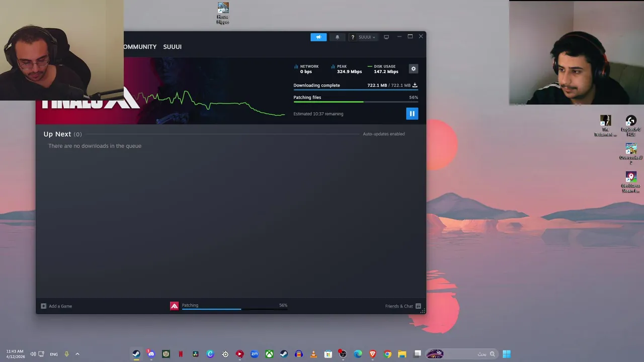Screen dimensions: 644x362
Task: Show hidden tray icons chevron
Action: [77, 354]
